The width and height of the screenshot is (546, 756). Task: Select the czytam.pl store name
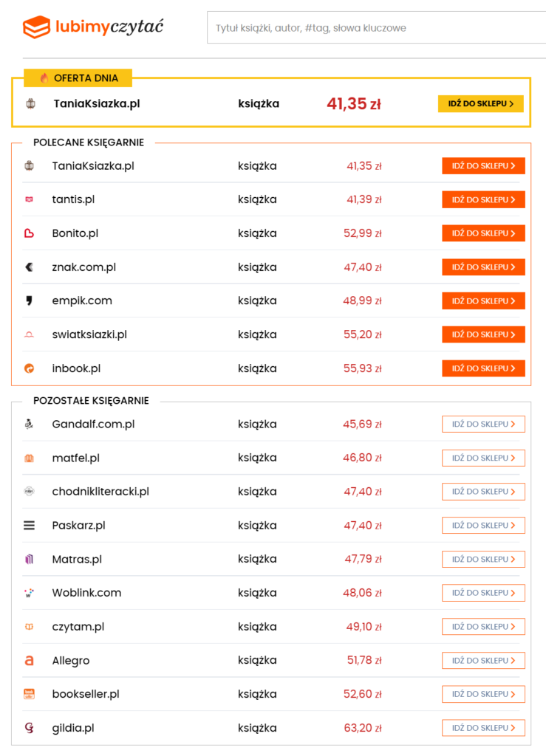(78, 627)
